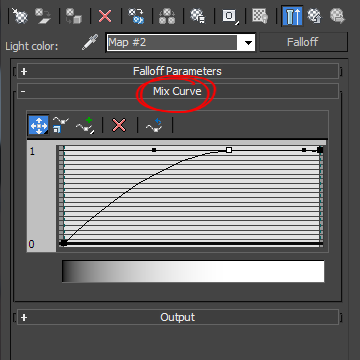Select the curve end point at upper right
The width and height of the screenshot is (360, 360).
coord(320,150)
